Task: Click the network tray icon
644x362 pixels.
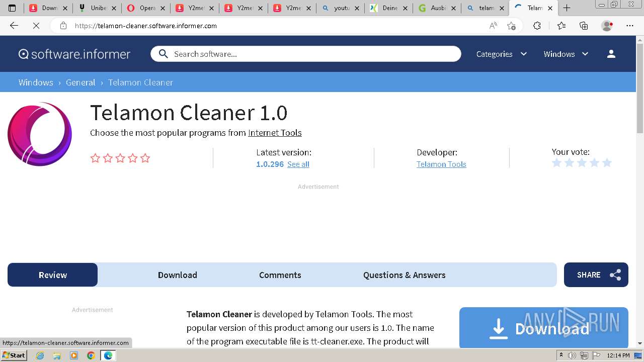Action: click(584, 355)
